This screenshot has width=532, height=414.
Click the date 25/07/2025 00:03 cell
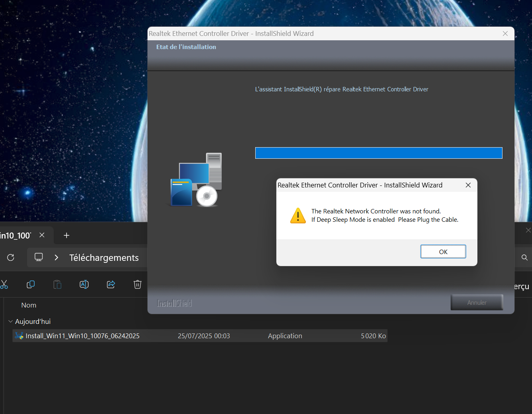[x=204, y=336]
